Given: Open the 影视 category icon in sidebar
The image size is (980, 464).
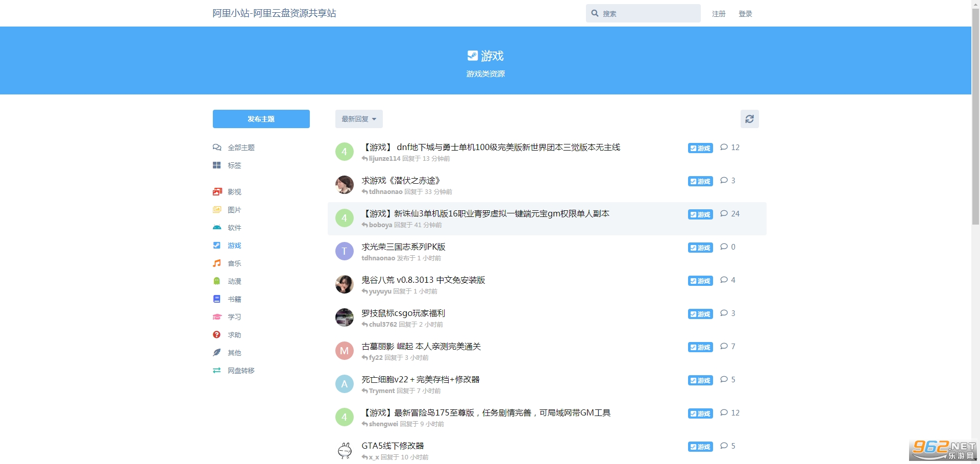Looking at the screenshot, I should pyautogui.click(x=217, y=192).
